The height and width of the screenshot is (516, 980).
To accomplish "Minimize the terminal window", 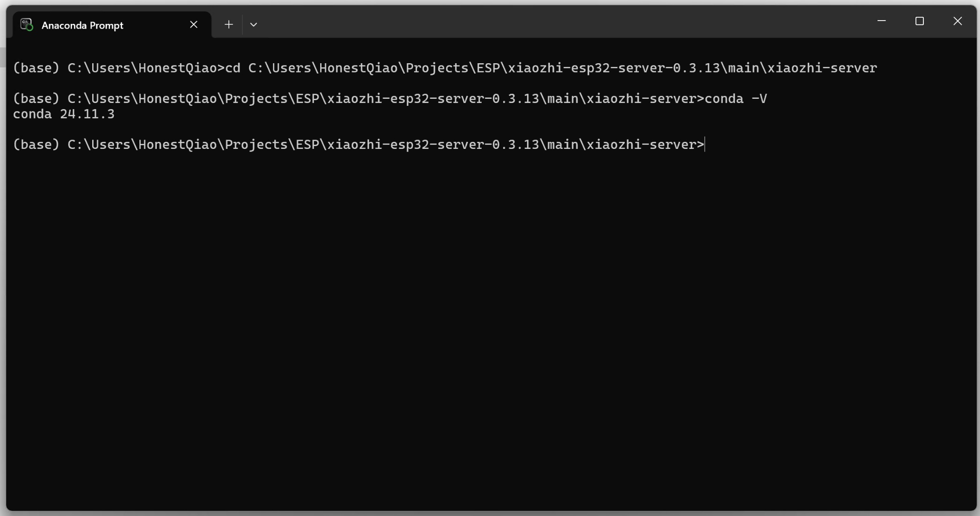I will tap(882, 21).
